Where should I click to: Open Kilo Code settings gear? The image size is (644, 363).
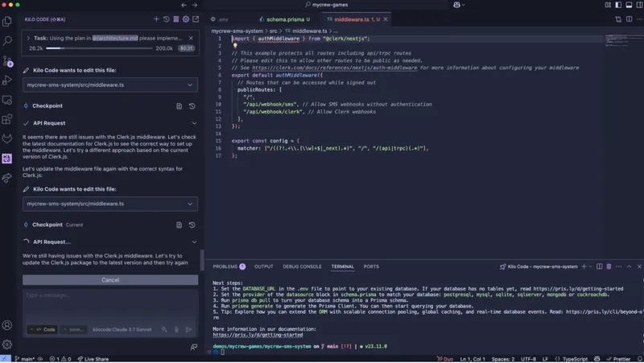pyautogui.click(x=186, y=19)
